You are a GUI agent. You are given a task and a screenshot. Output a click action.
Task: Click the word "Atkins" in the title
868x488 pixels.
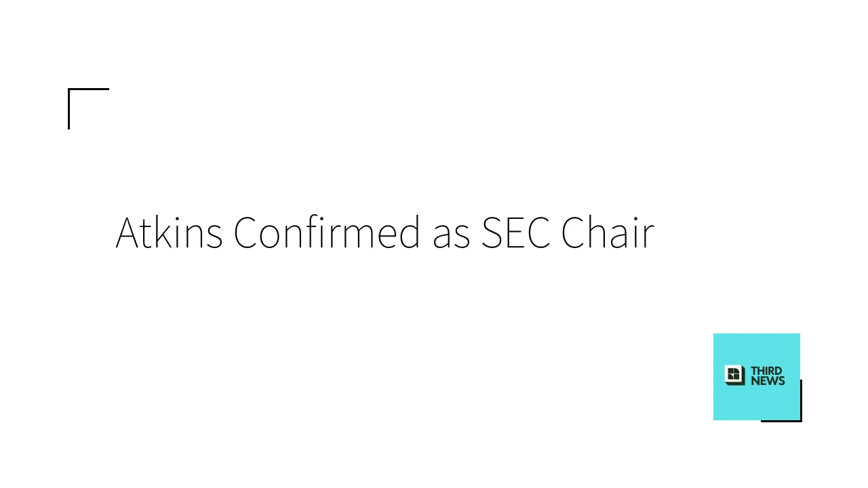[x=169, y=232]
